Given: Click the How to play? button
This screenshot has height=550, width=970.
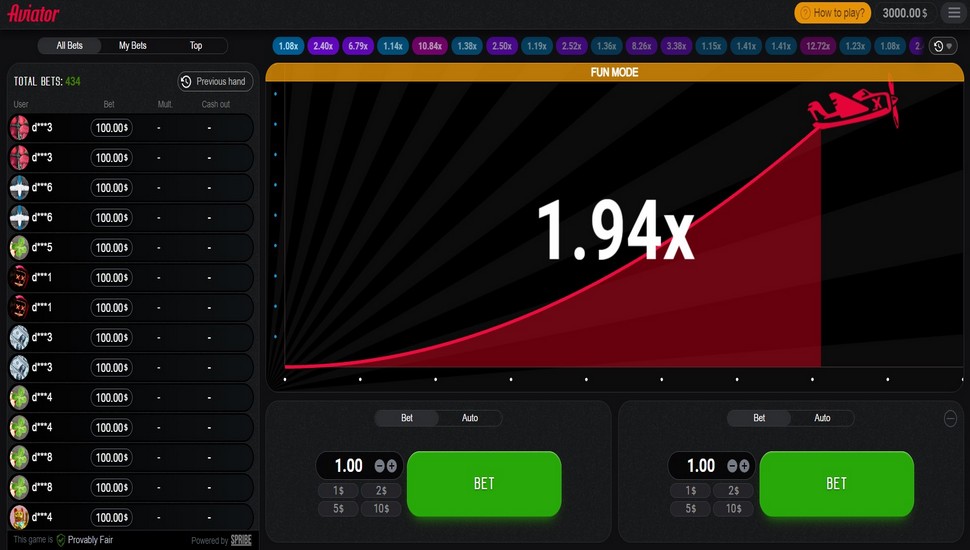Looking at the screenshot, I should click(x=832, y=13).
